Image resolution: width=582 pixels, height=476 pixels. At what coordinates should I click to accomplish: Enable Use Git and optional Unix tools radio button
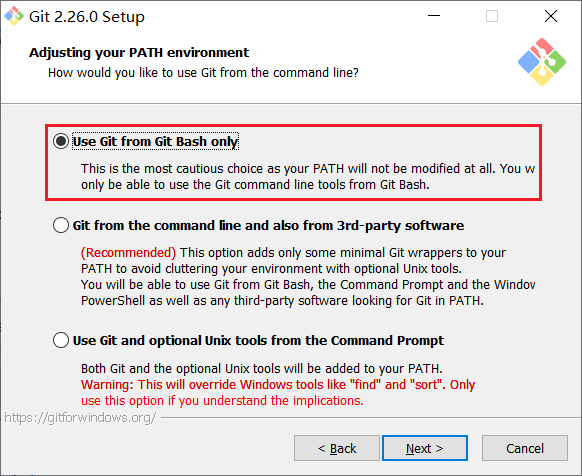[61, 340]
